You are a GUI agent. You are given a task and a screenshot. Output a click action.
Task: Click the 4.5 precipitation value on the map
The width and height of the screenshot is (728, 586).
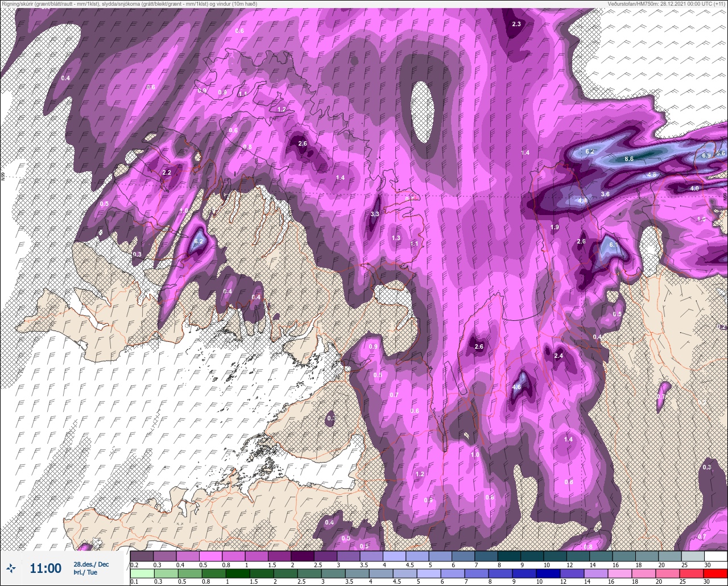[652, 175]
